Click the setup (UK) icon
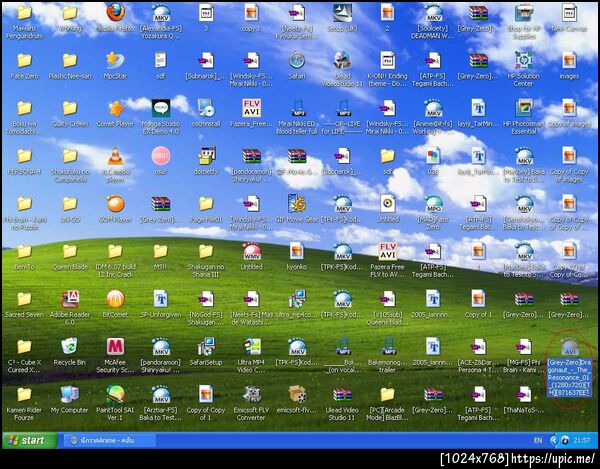This screenshot has height=469, width=600. point(342,13)
